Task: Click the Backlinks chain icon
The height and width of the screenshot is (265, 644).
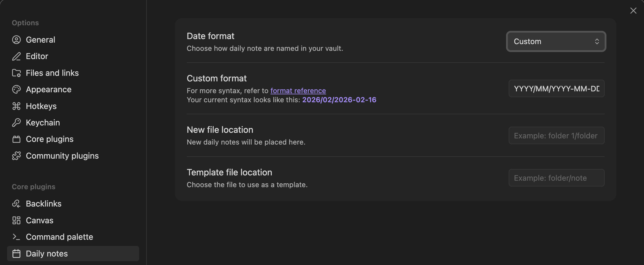Action: [x=16, y=204]
